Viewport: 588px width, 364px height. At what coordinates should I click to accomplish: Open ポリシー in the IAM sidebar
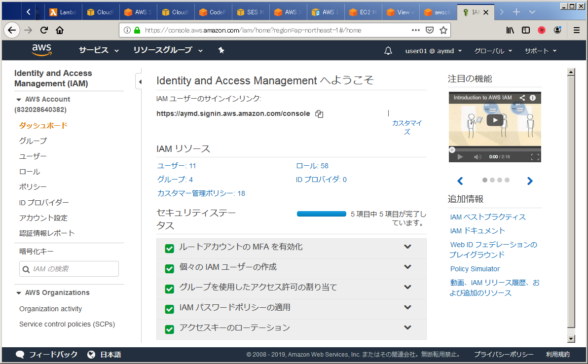tap(33, 187)
